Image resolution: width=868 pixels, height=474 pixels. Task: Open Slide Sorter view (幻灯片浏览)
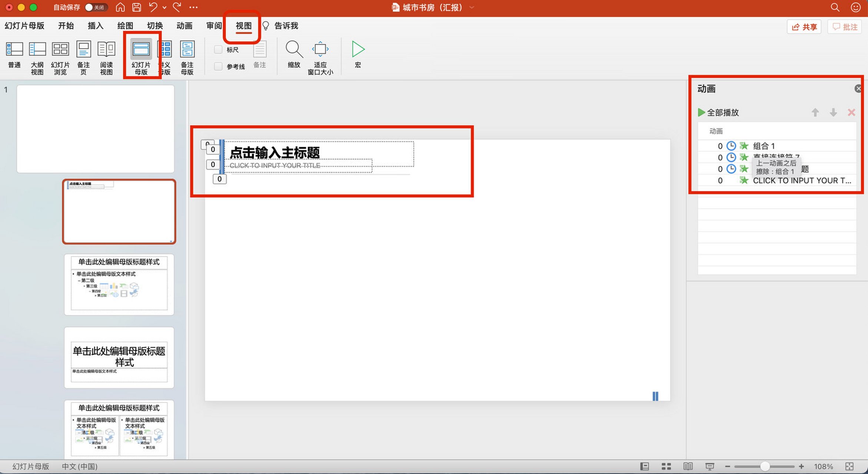click(x=60, y=58)
